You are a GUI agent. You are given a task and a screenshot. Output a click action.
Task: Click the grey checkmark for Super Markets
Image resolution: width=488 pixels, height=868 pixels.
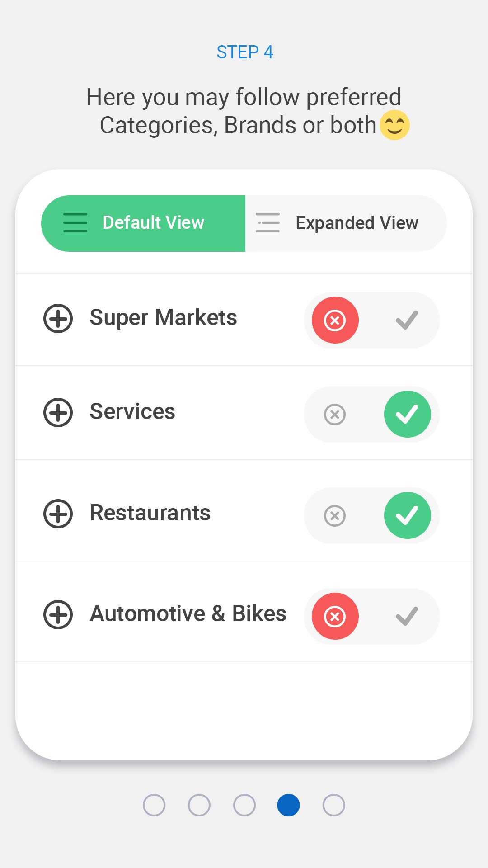click(407, 320)
